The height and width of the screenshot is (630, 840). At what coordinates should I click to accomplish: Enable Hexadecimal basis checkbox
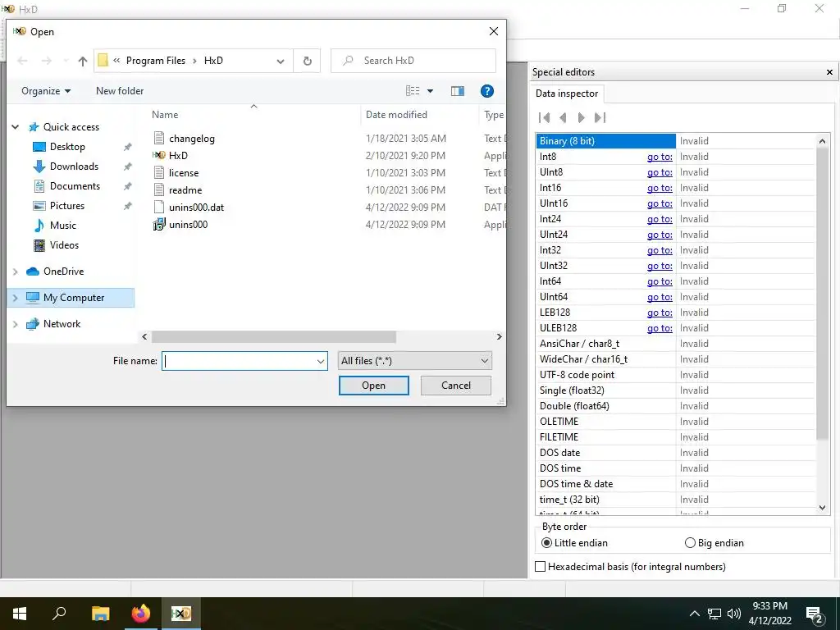(541, 567)
